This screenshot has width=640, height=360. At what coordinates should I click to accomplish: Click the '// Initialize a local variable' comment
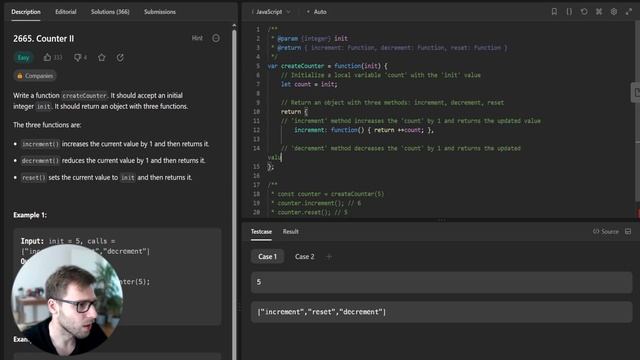tap(380, 75)
